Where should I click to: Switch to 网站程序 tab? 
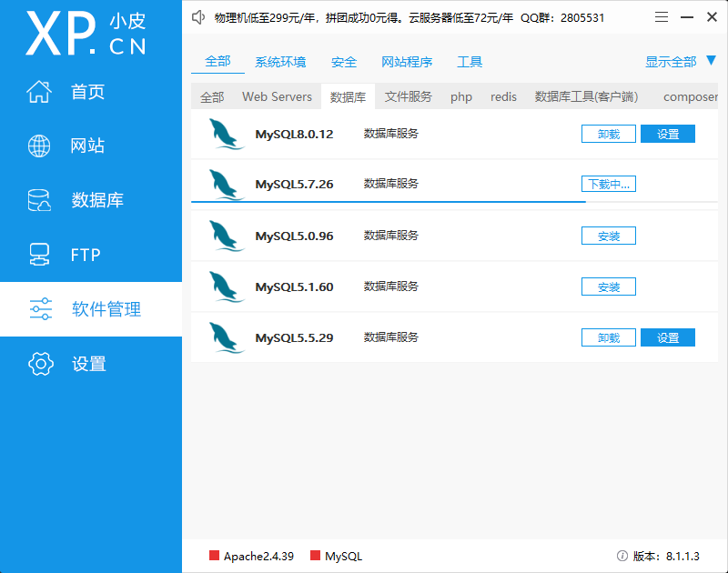tap(407, 62)
